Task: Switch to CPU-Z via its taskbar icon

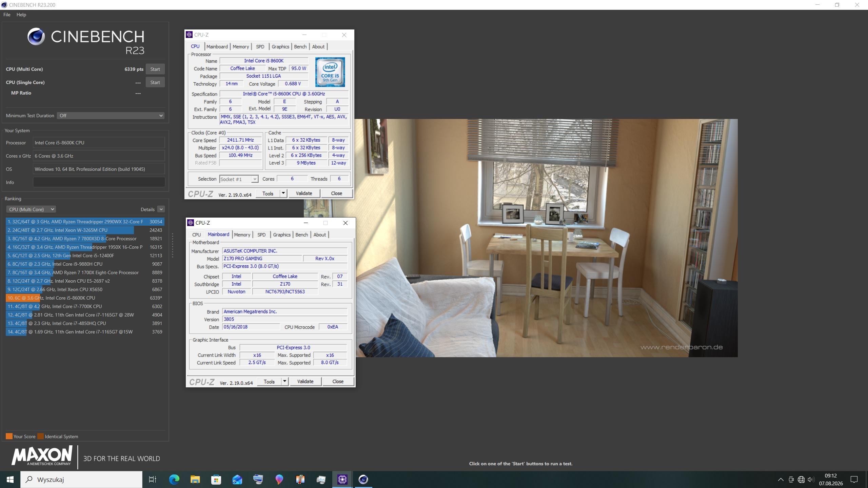Action: pos(342,480)
